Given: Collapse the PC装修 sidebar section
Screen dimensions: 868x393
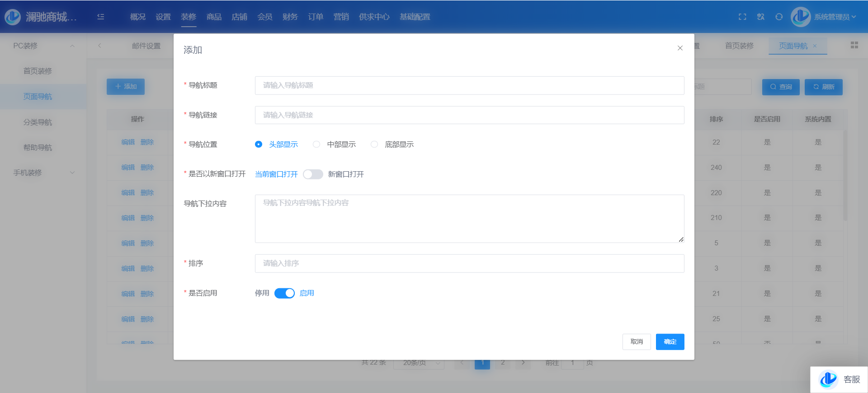Looking at the screenshot, I should click(x=72, y=46).
